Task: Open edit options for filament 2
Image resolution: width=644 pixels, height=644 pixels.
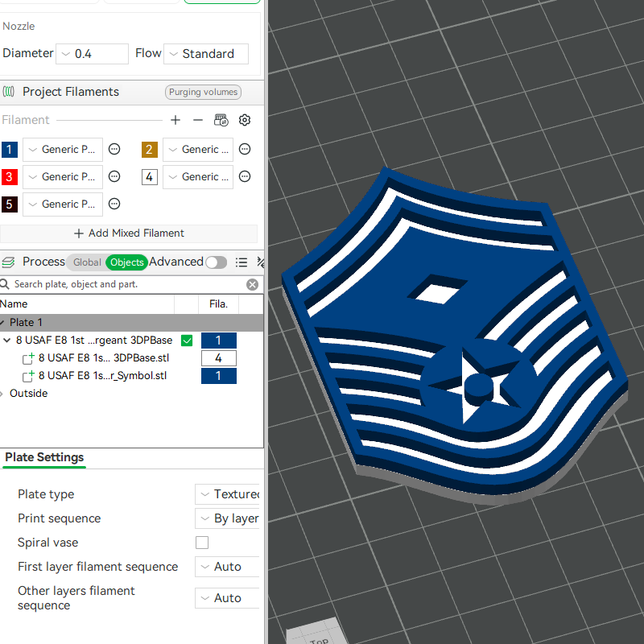Action: point(245,149)
